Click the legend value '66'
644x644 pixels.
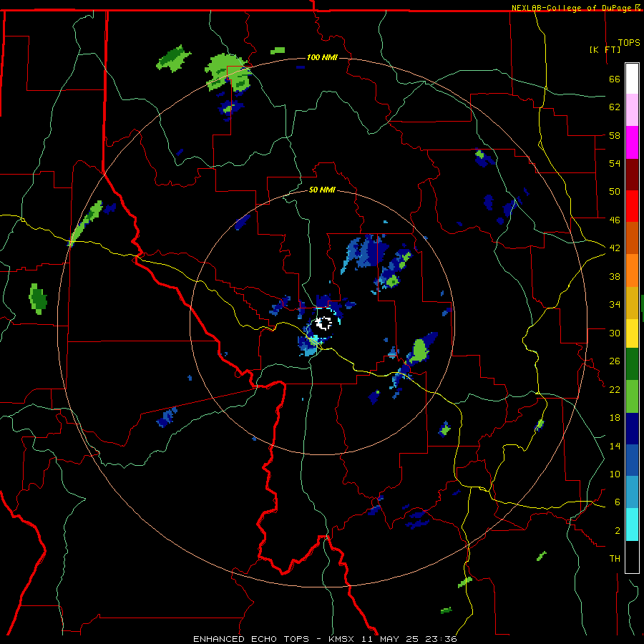615,79
